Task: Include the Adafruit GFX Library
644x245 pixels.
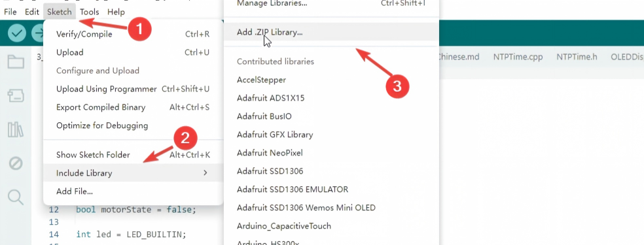Action: coord(331,135)
